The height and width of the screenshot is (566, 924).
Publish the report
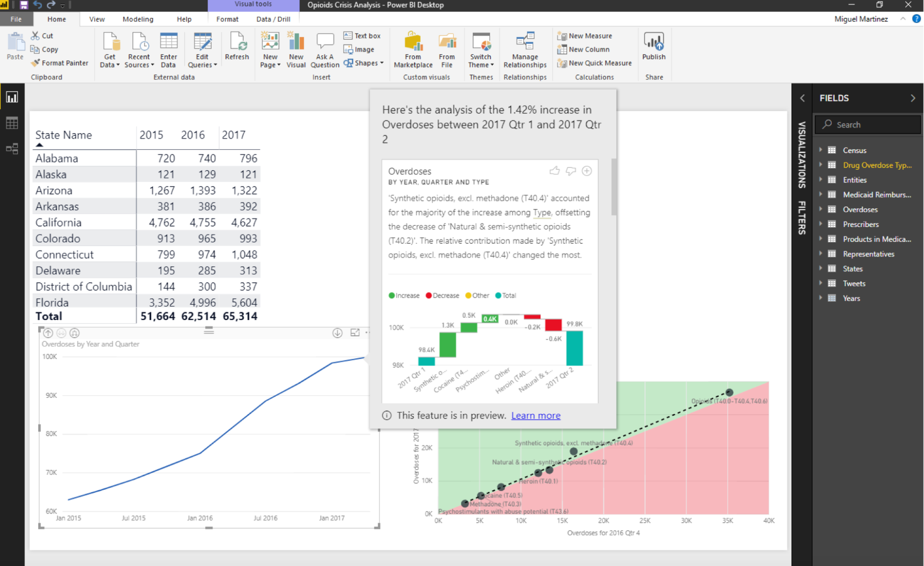(x=654, y=49)
